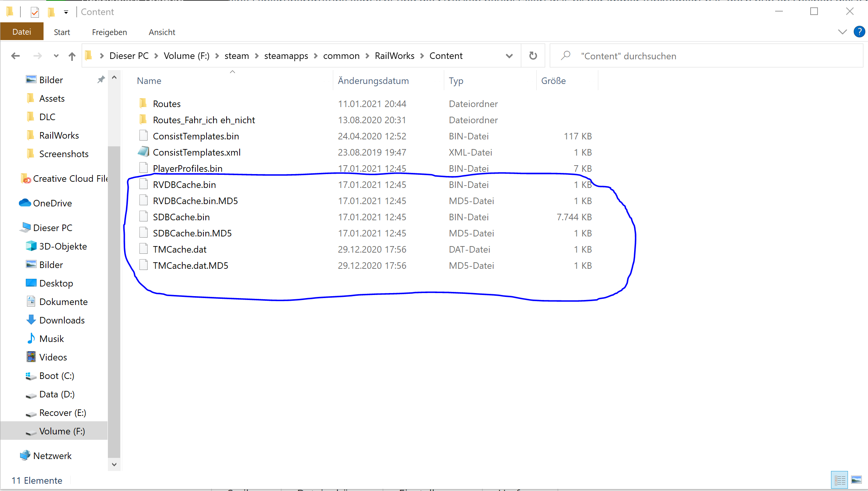Open OneDrive in navigation pane
868x491 pixels.
point(52,203)
